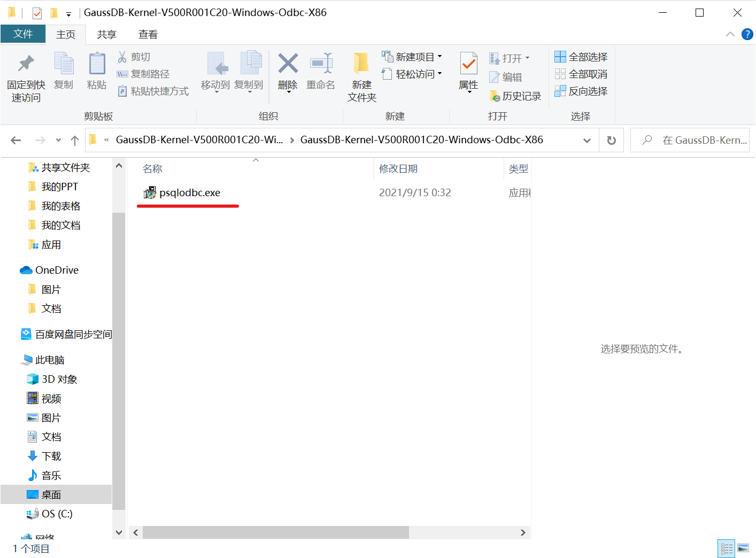756x558 pixels.
Task: Sort by Type column header
Action: click(518, 169)
